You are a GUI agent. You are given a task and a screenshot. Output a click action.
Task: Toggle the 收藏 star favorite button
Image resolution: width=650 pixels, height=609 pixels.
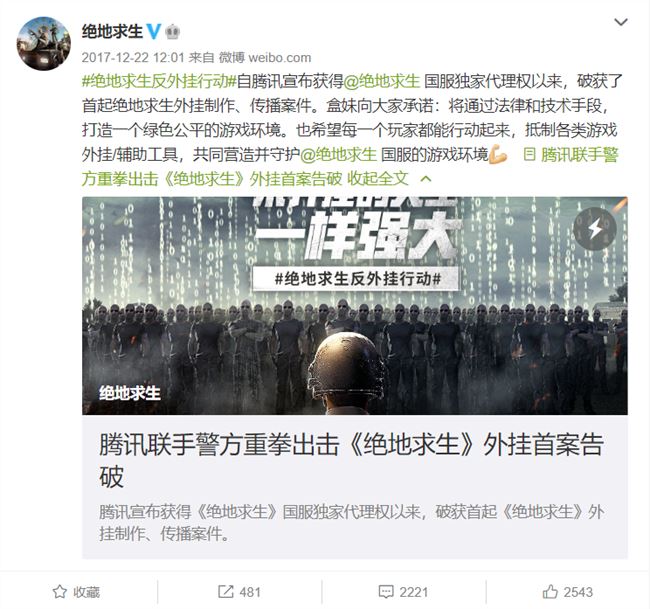76,592
